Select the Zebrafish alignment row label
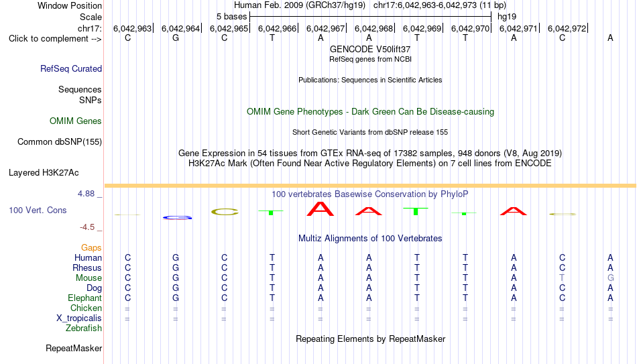Screen dimensions: 637x364 84,328
